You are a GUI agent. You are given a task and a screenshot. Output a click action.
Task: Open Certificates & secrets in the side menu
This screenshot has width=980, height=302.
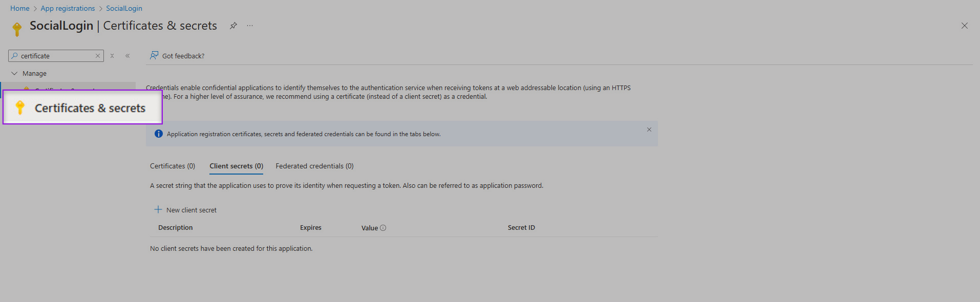pos(90,108)
